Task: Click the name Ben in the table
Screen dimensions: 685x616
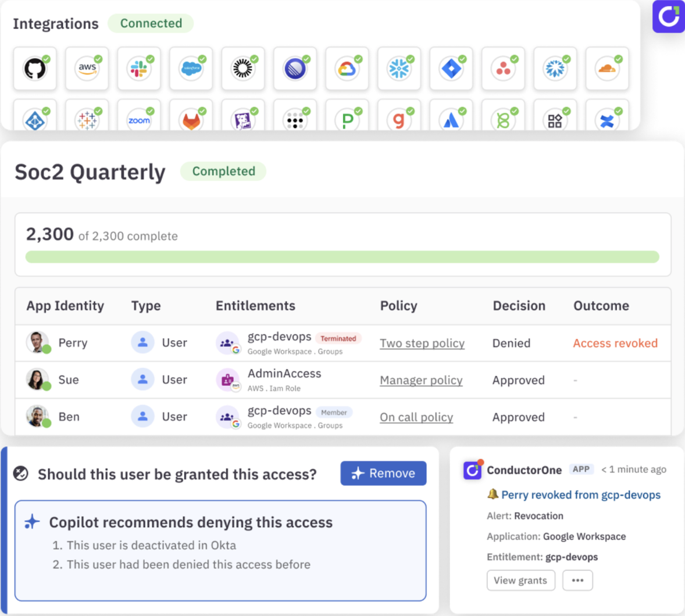Action: point(69,417)
